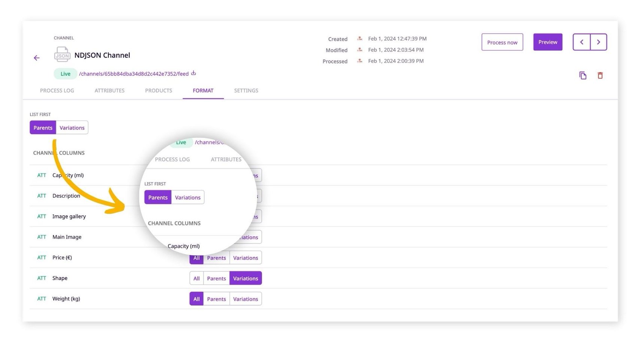Click the back arrow to leave the channel
This screenshot has width=644, height=347.
(x=36, y=58)
